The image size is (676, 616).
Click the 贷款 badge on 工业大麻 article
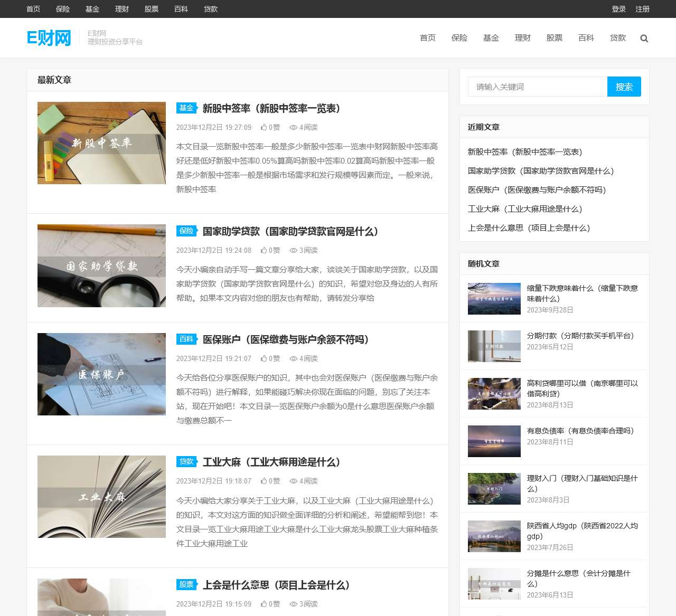point(186,462)
